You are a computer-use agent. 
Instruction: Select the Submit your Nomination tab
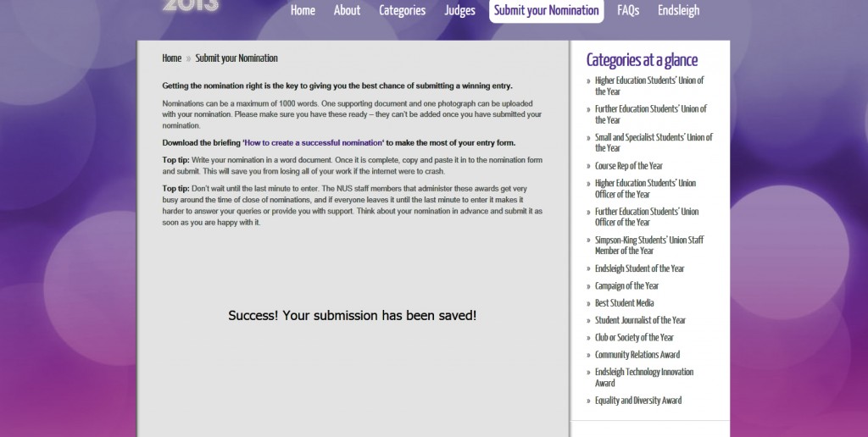point(546,10)
